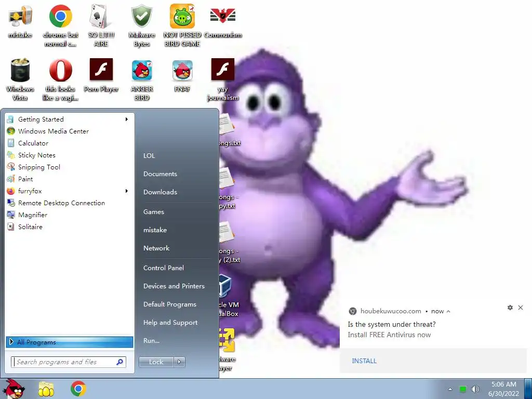Click the green network tray icon

coord(462,389)
